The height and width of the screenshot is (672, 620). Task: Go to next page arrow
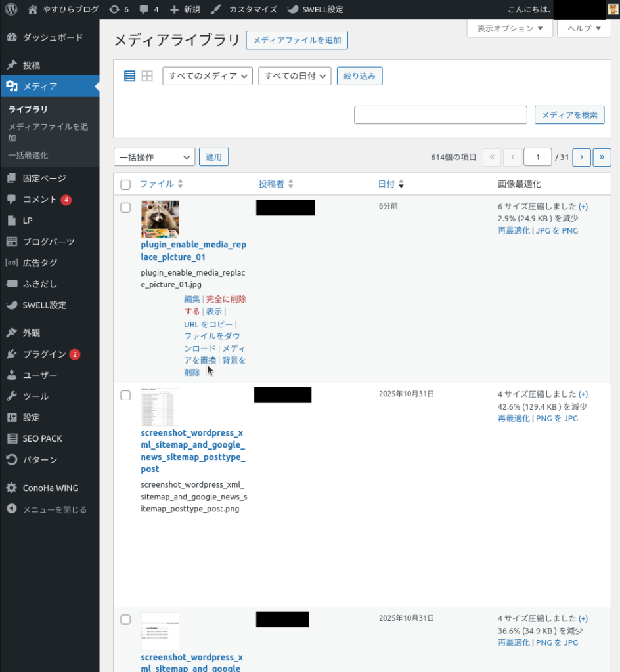(x=581, y=157)
